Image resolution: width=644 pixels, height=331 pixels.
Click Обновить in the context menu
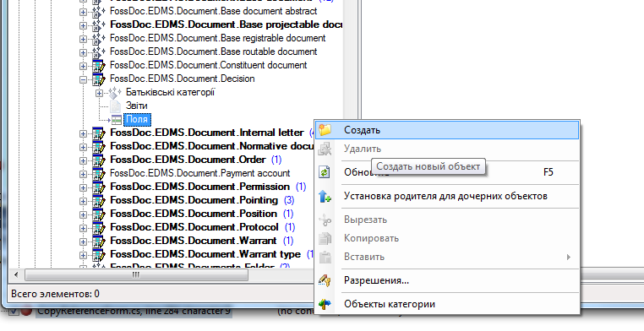click(447, 172)
